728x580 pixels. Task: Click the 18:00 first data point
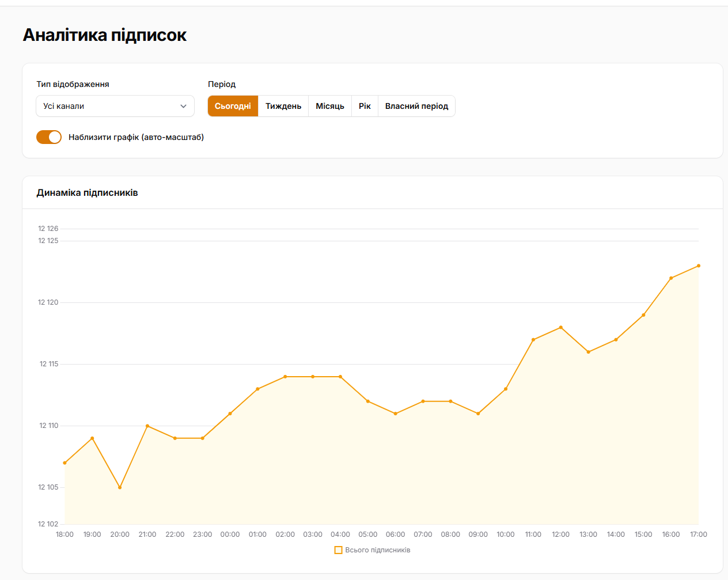pos(65,463)
